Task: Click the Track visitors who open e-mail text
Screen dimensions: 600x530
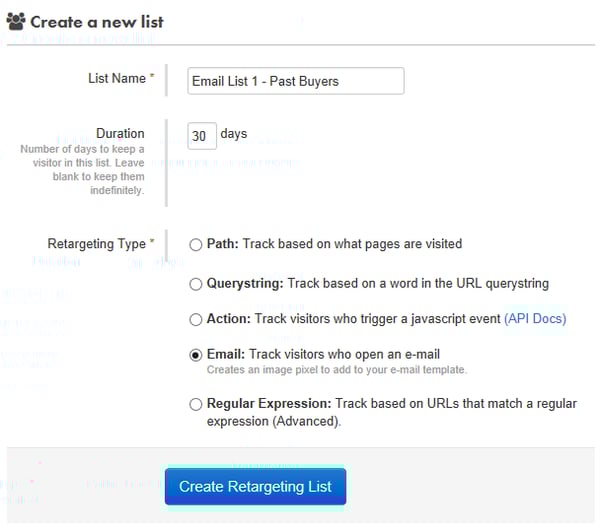Action: click(344, 354)
